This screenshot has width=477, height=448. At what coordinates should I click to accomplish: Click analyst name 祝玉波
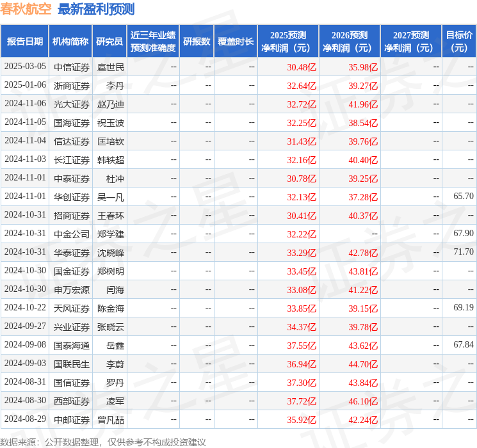pos(110,123)
